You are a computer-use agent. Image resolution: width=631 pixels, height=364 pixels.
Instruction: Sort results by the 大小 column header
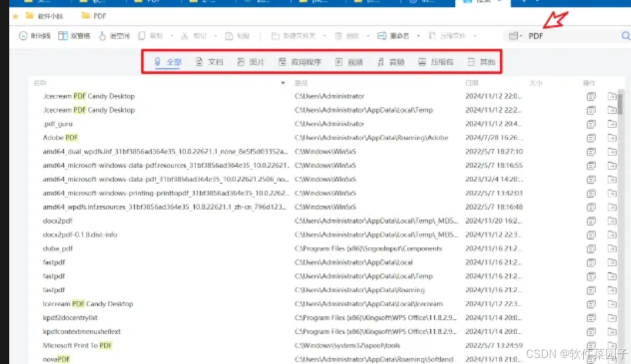click(536, 83)
